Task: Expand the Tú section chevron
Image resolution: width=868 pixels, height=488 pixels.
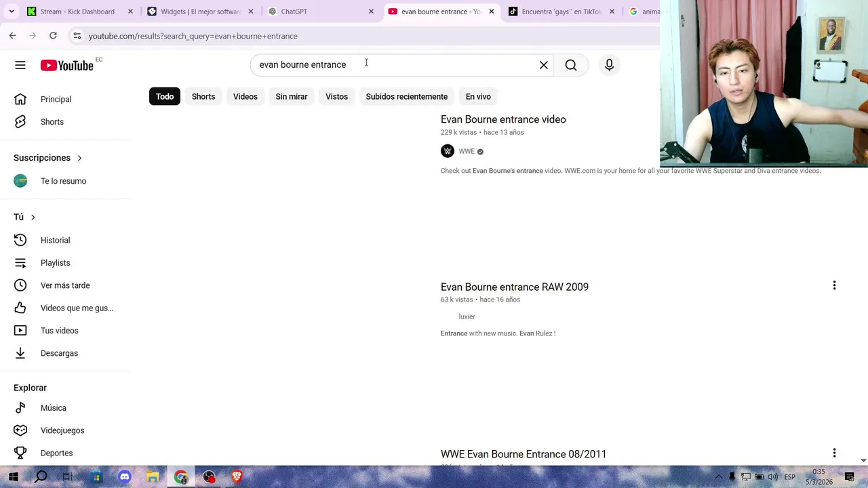Action: coord(33,217)
